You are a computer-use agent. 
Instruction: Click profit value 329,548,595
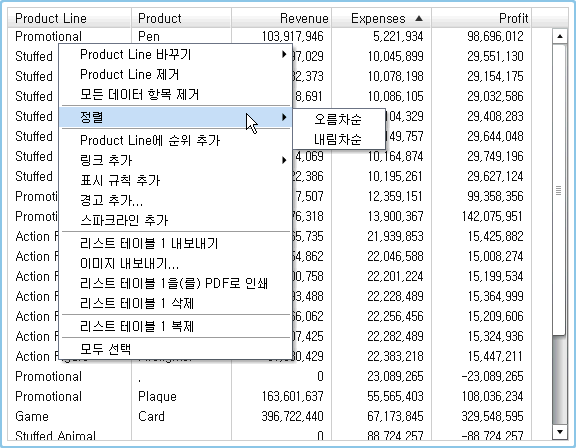(493, 416)
